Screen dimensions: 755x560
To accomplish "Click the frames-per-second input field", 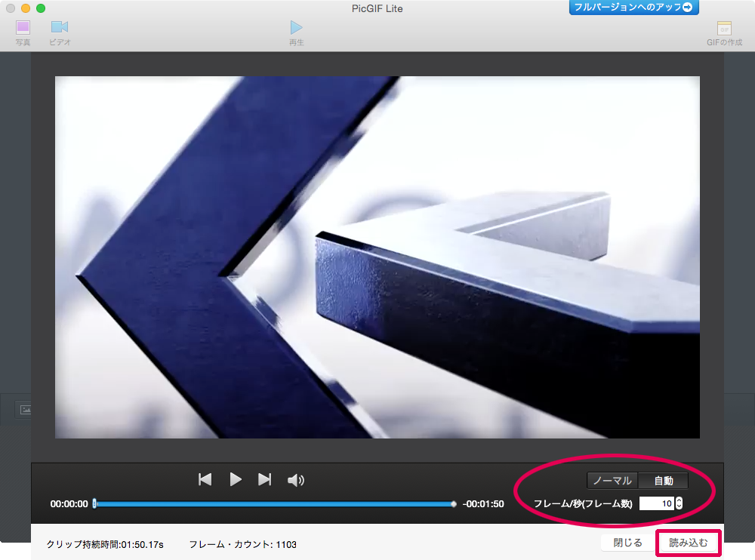I will [656, 503].
